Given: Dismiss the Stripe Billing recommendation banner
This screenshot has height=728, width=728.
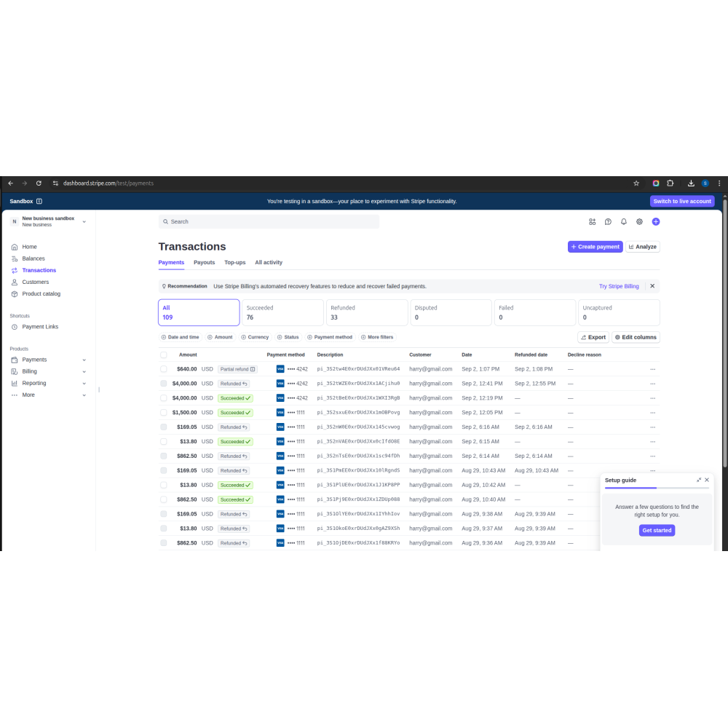Looking at the screenshot, I should pyautogui.click(x=652, y=286).
